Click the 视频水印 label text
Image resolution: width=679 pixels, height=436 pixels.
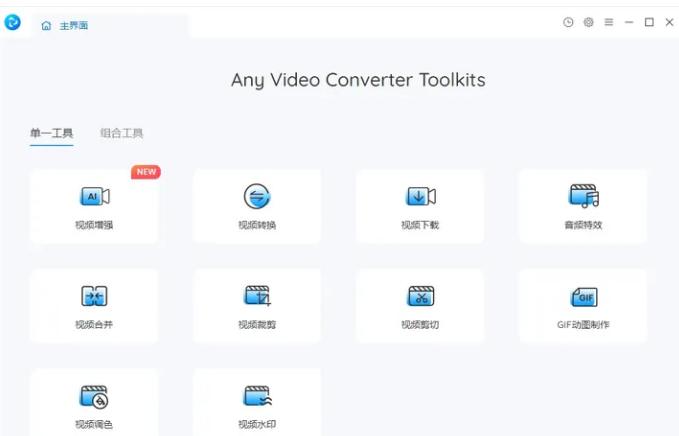pos(257,424)
